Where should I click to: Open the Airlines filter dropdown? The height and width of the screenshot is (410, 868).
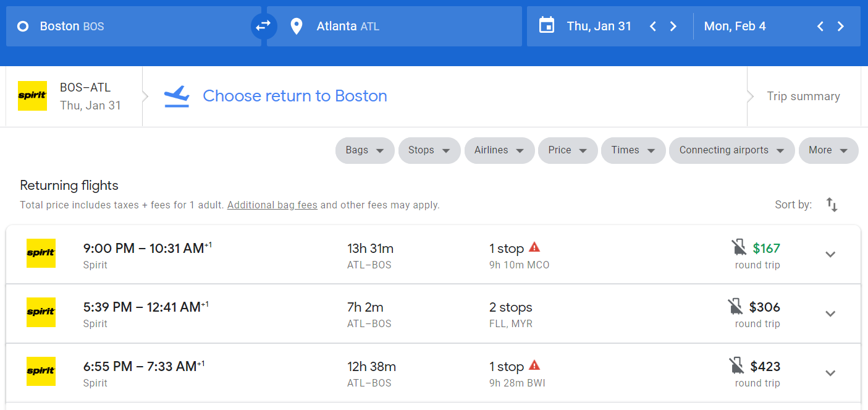(499, 150)
